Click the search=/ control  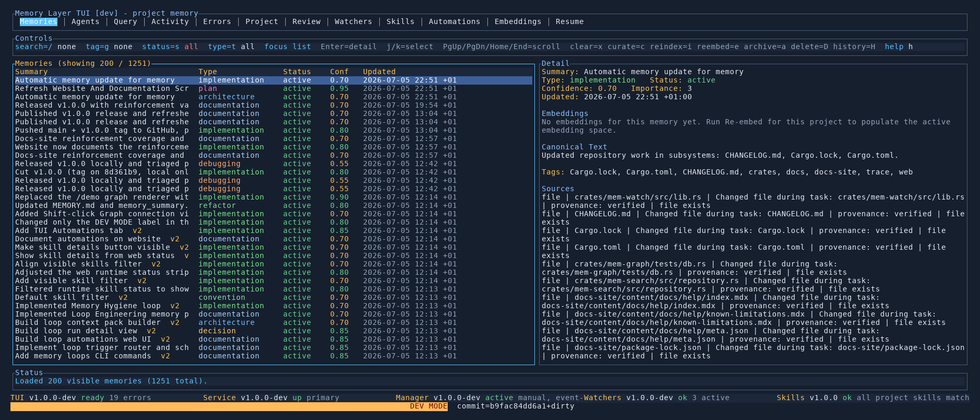[45, 46]
